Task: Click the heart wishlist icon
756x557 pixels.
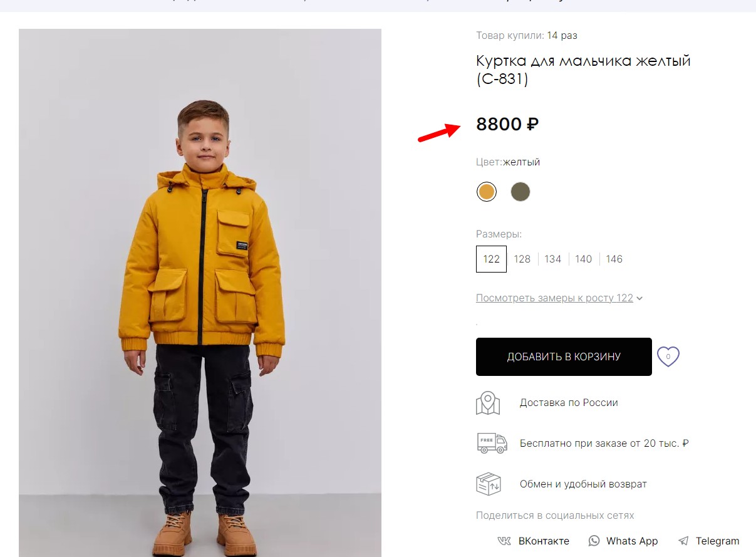Action: (x=668, y=357)
